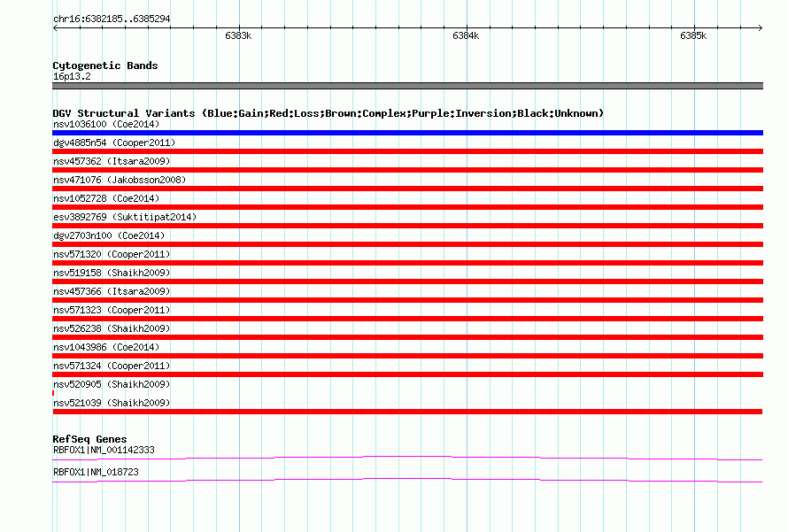Select the nsv1036100 (Coe2014) label
The width and height of the screenshot is (788, 532).
[x=106, y=124]
